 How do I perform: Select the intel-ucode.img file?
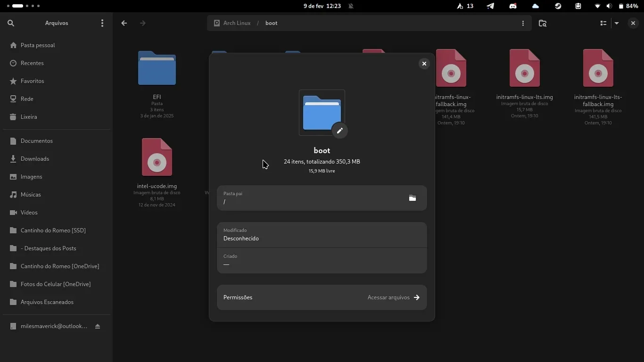click(x=157, y=158)
